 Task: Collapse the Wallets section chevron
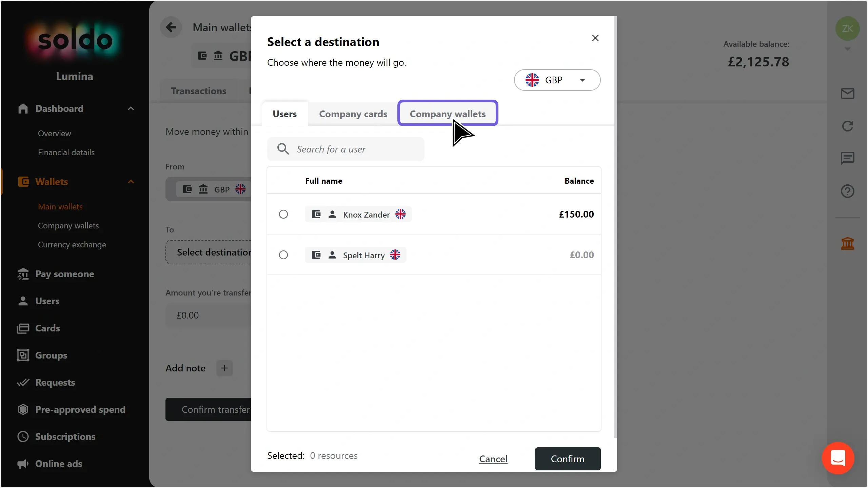point(131,182)
